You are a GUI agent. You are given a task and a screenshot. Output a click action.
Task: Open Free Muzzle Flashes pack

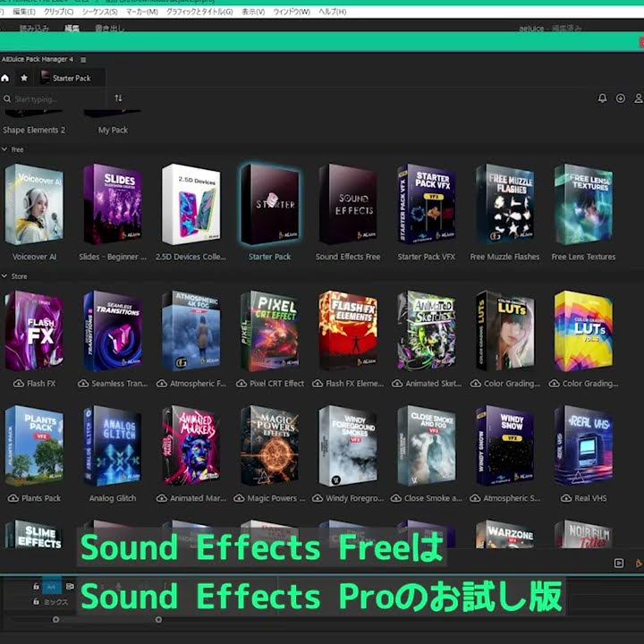[504, 204]
